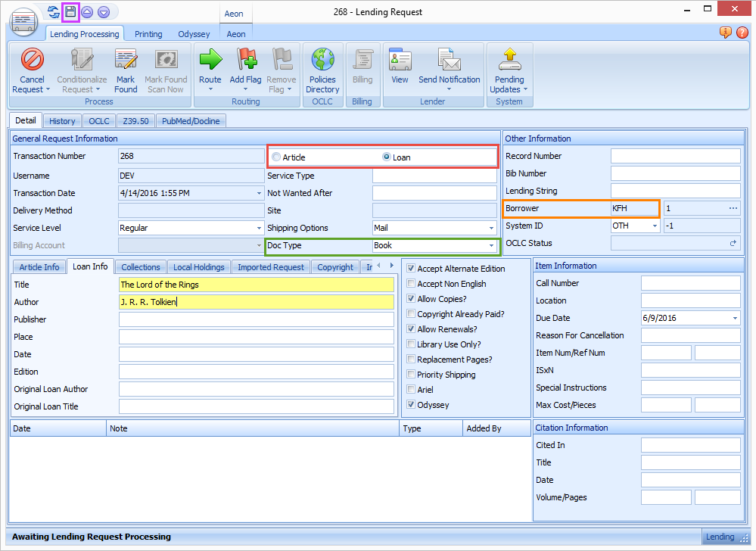Click the Add Flag icon
756x551 pixels.
click(246, 59)
